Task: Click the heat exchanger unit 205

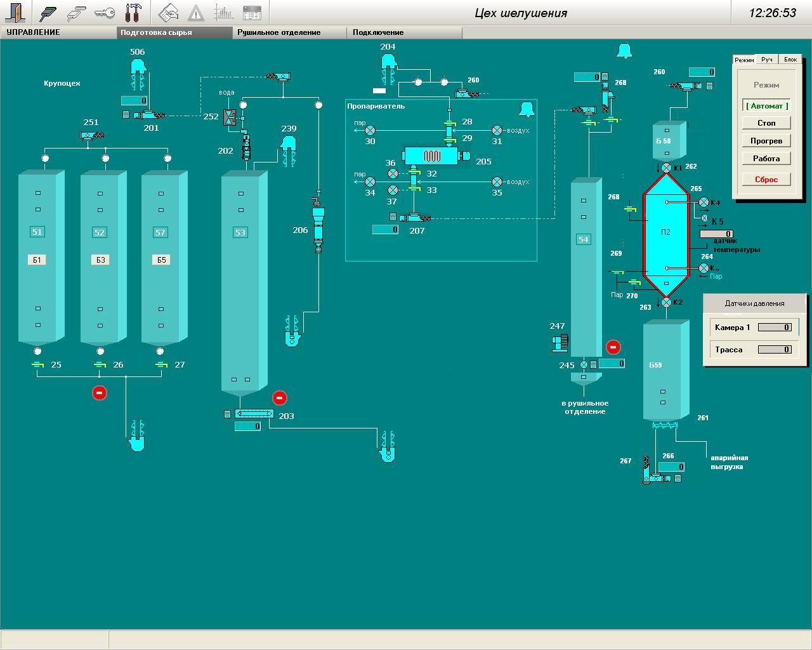Action: [x=431, y=156]
